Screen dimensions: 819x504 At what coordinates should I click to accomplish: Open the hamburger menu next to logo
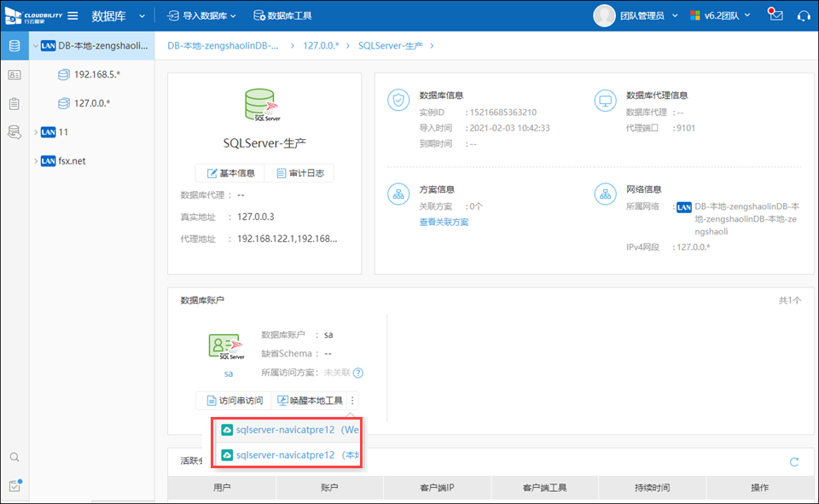73,15
